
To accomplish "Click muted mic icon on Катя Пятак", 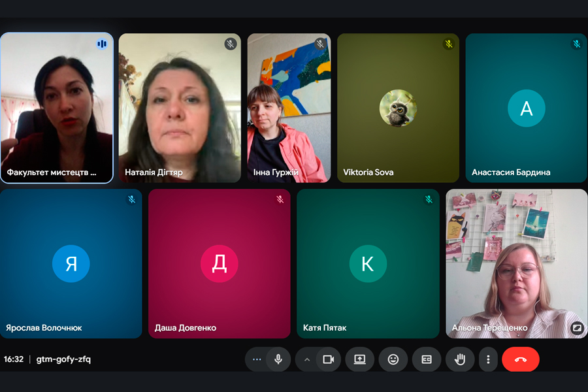I will 429,199.
